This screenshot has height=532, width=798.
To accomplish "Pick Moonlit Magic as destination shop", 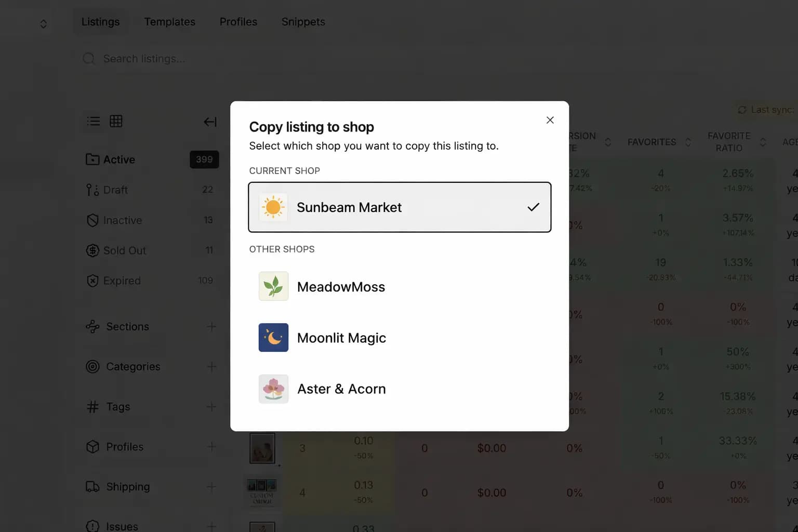I will 400,338.
